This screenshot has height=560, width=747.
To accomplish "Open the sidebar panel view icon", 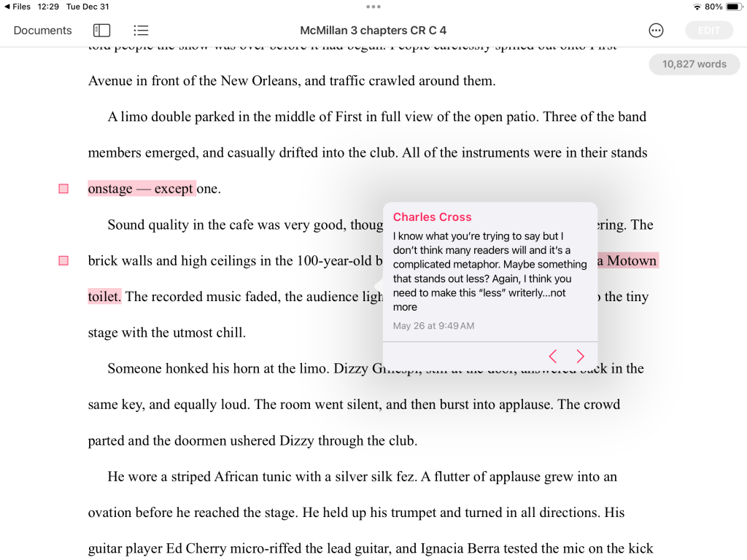I will coord(101,31).
